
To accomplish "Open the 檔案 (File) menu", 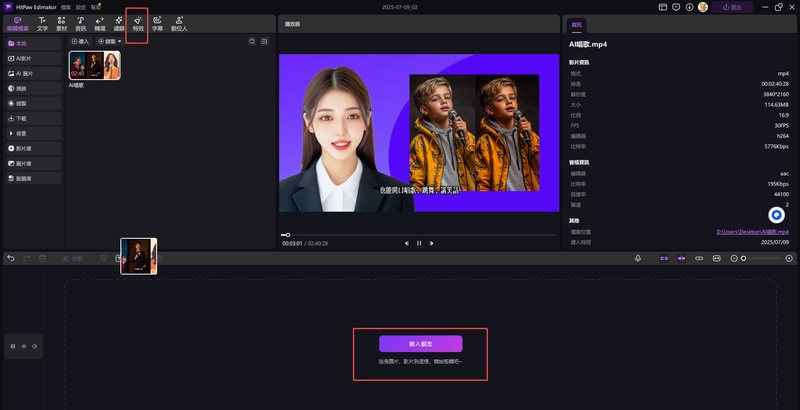I will pyautogui.click(x=66, y=7).
